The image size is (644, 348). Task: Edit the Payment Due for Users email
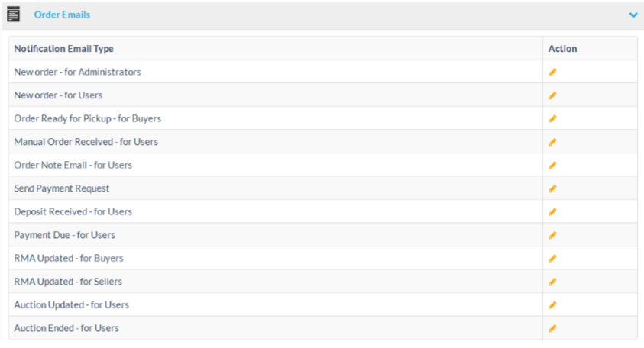552,235
